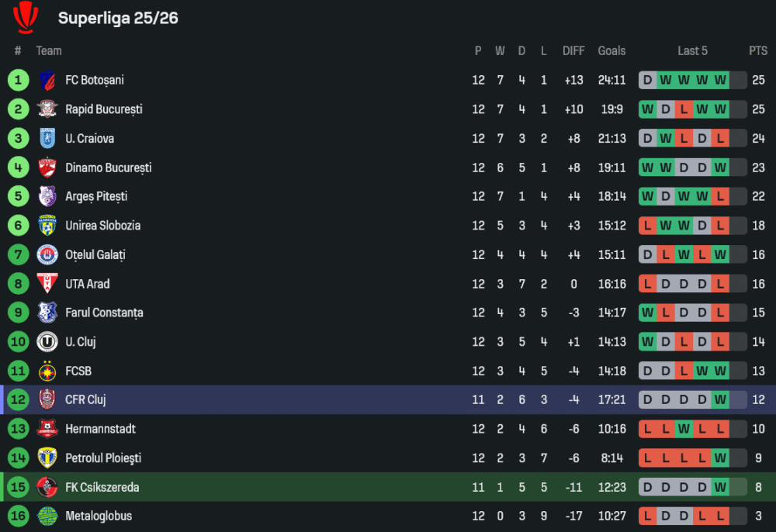The width and height of the screenshot is (776, 532).
Task: Click the Rapid București club crest
Action: (x=47, y=109)
